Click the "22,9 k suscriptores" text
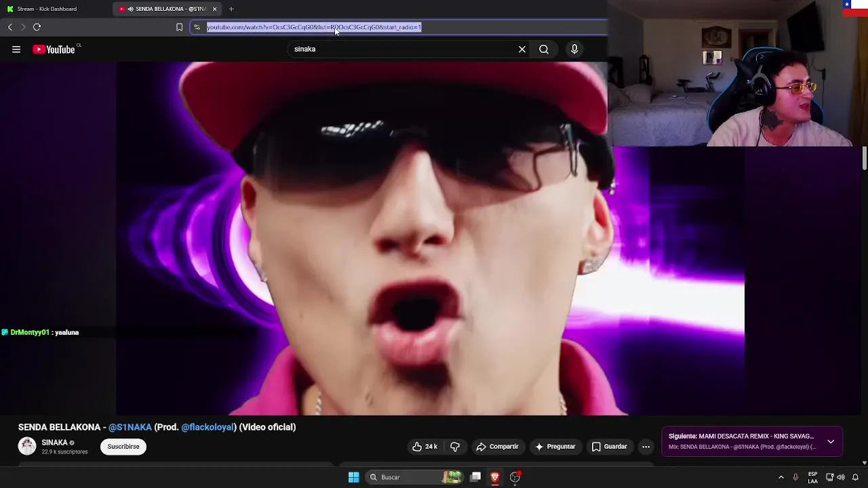 64,452
